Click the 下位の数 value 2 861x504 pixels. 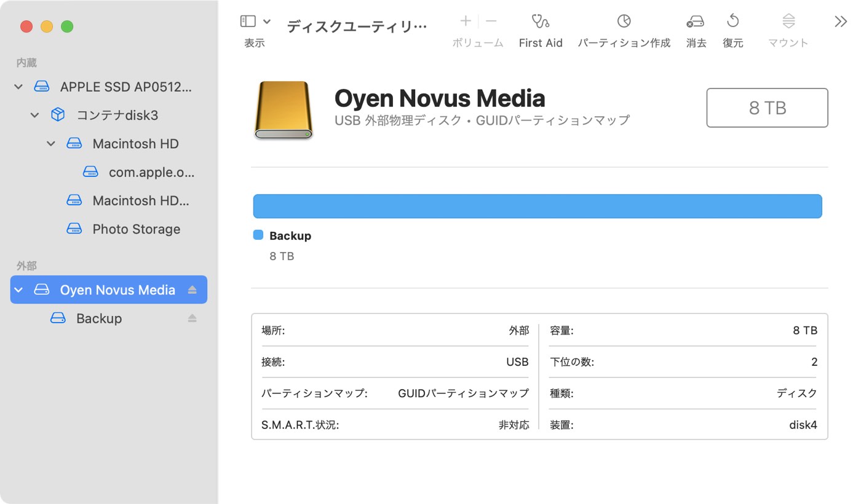814,362
